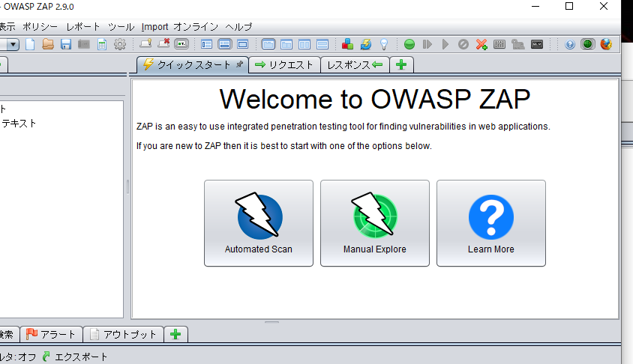Switch to the クイックスタート tab

(x=192, y=65)
